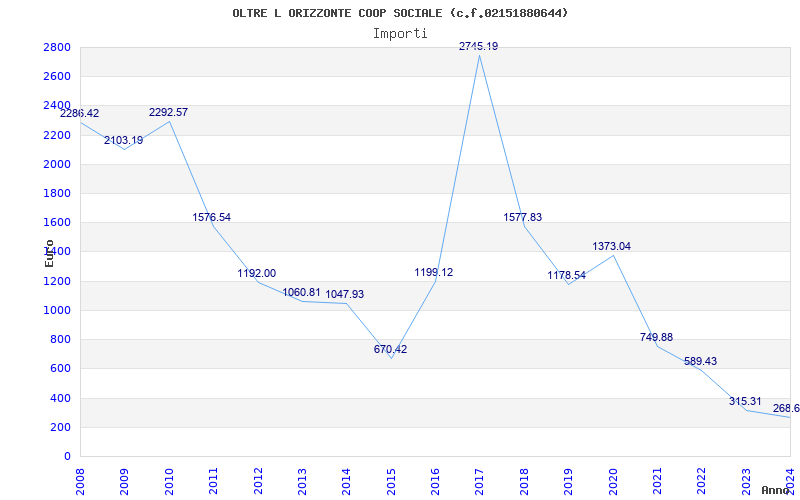
Task: Click the 2800 y-axis tick label
Action: click(x=57, y=47)
